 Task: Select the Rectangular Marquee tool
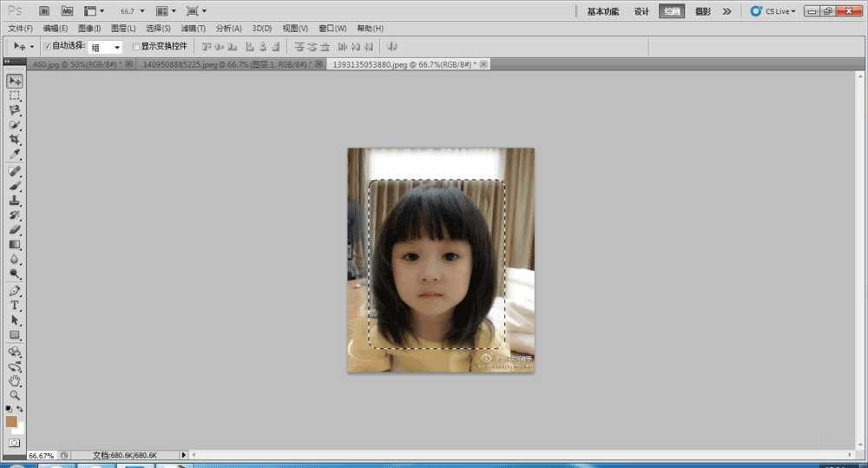click(15, 96)
